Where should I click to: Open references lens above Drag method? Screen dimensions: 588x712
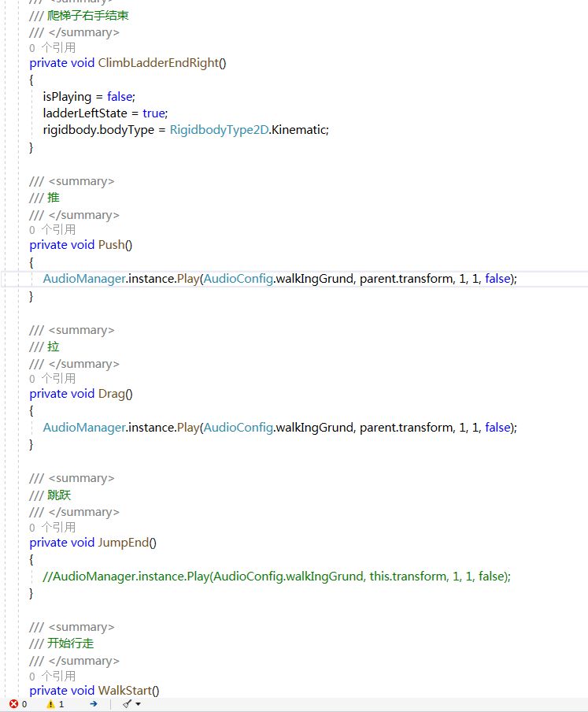[52, 379]
